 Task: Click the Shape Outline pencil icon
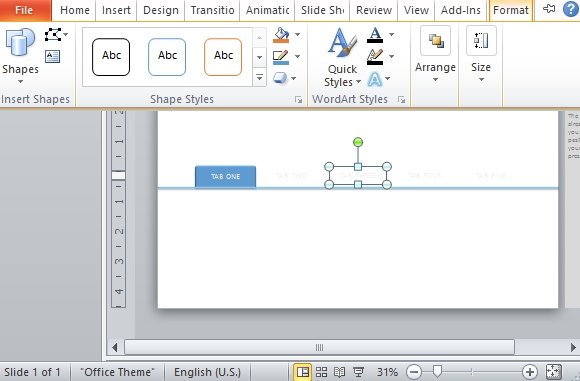pyautogui.click(x=281, y=57)
